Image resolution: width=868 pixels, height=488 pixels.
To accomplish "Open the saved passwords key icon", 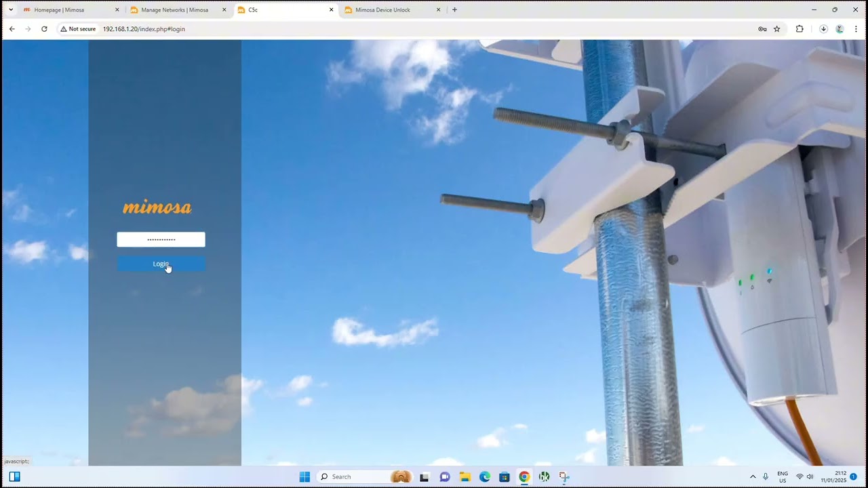I will (762, 29).
